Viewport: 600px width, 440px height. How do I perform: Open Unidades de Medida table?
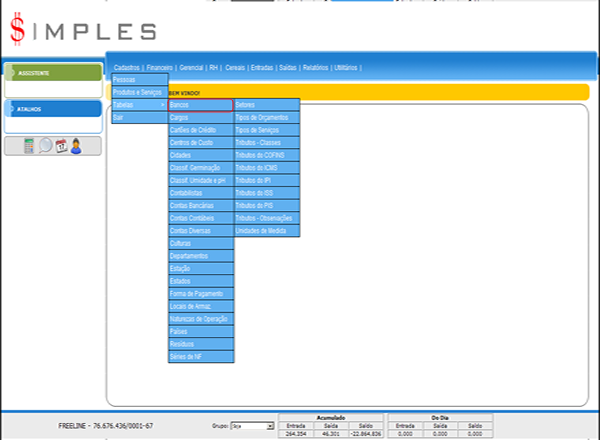[266, 231]
